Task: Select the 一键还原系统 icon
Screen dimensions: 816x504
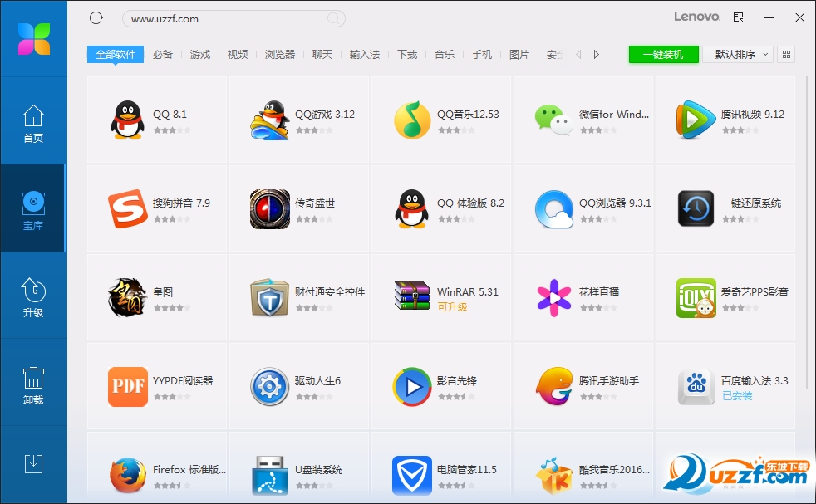Action: click(x=696, y=208)
